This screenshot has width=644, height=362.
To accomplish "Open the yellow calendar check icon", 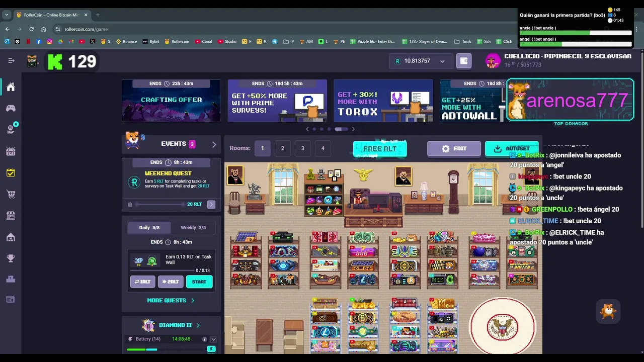I will click(x=11, y=172).
